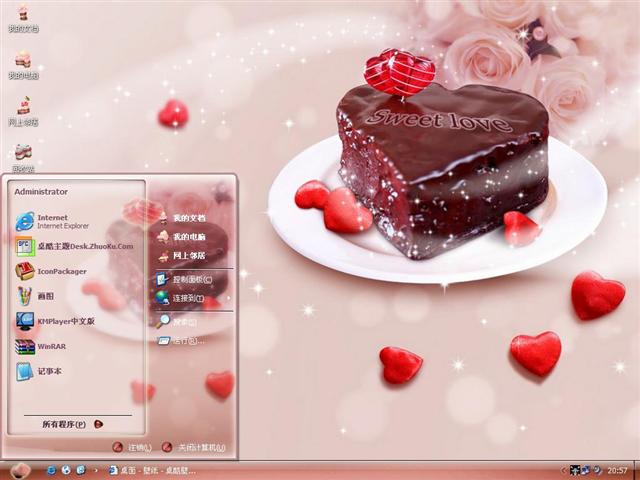Open Internet Explorer quick launch icon
Image resolution: width=640 pixels, height=480 pixels.
pos(51,470)
